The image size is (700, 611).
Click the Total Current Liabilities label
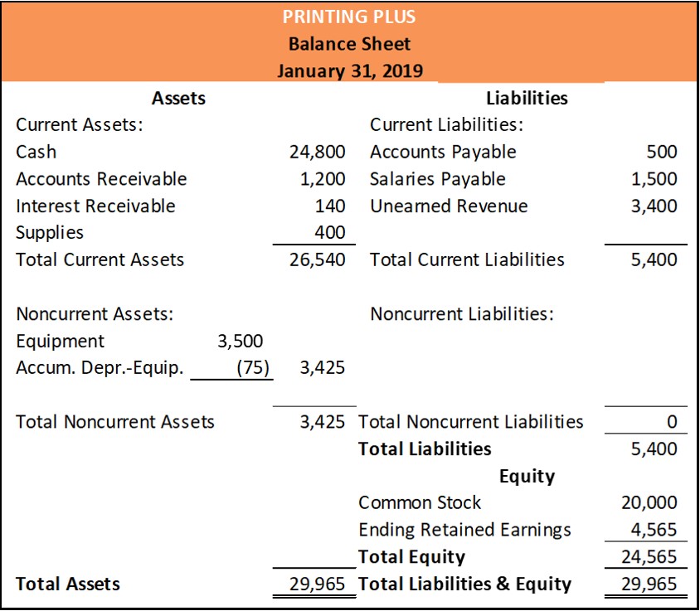click(x=467, y=259)
